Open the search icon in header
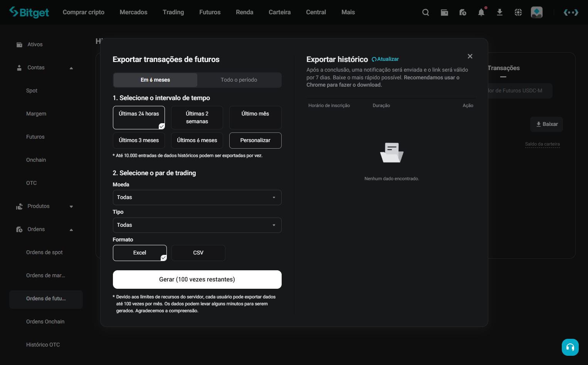Viewport: 588px width, 365px height. (425, 12)
